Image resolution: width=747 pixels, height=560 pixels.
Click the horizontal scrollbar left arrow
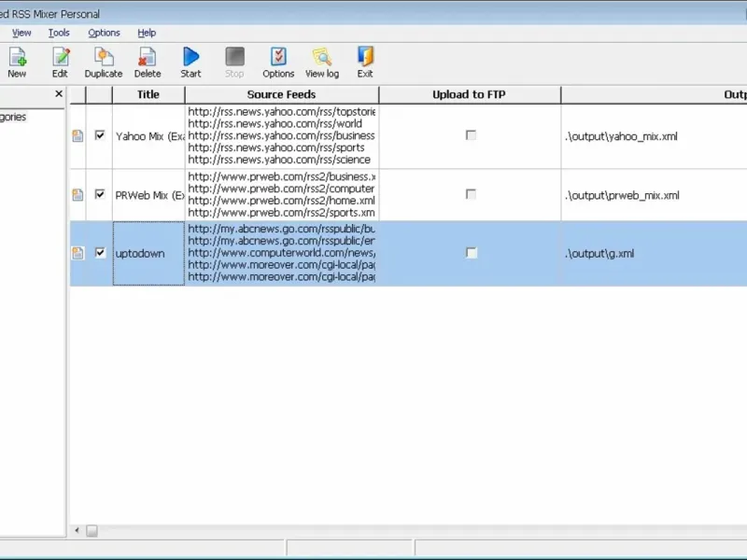coord(78,530)
